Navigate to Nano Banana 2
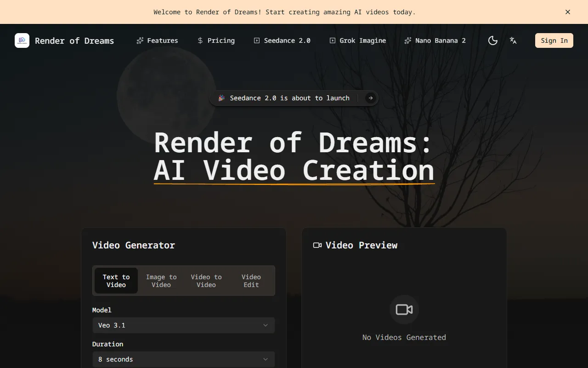588x368 pixels. point(435,40)
